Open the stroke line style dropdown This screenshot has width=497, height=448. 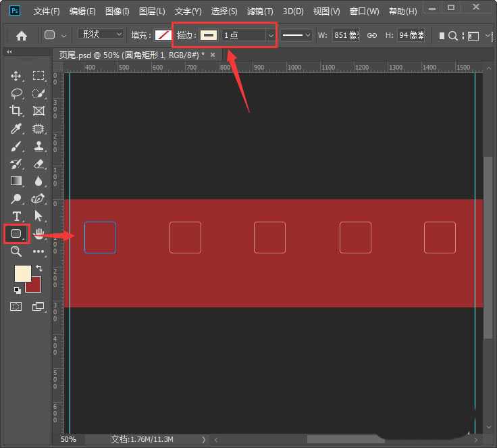click(x=296, y=35)
